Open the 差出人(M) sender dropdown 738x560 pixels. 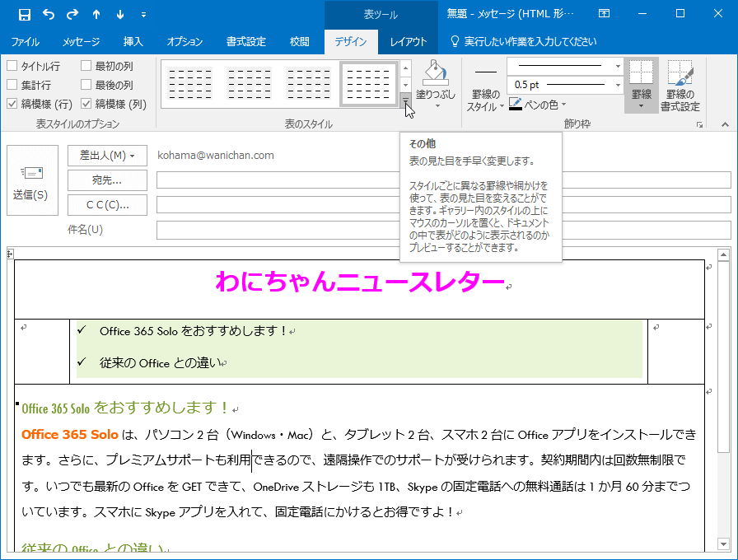[x=107, y=156]
